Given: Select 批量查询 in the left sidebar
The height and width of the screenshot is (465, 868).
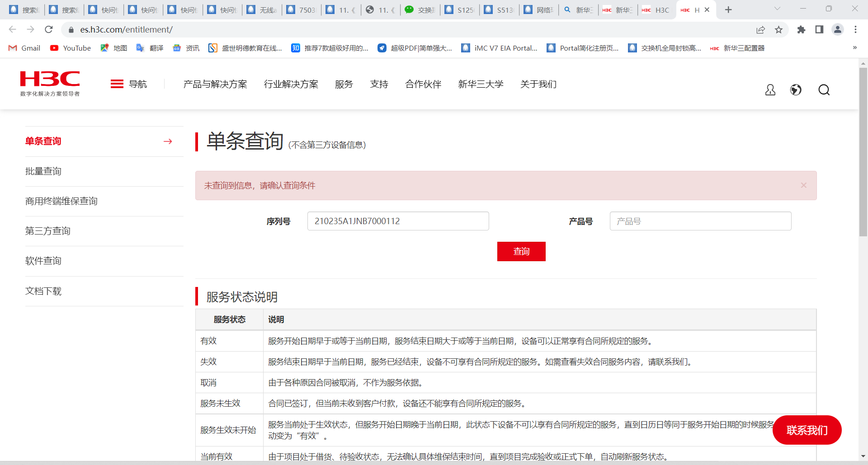Looking at the screenshot, I should 43,171.
